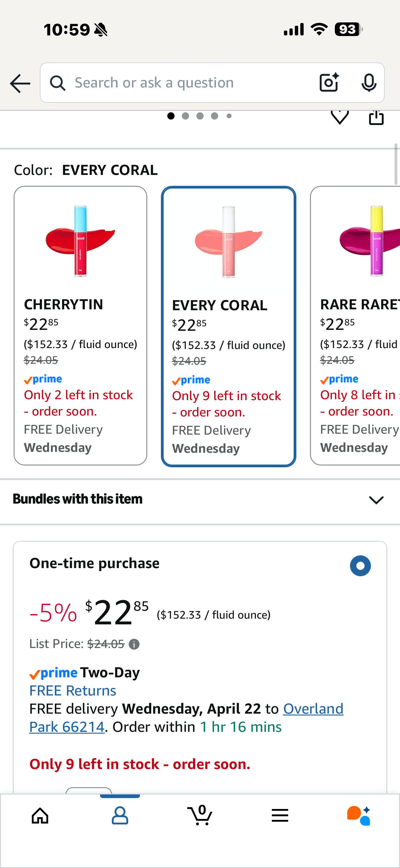Select the EVERY CORAL color card
This screenshot has width=400, height=868.
tap(229, 326)
